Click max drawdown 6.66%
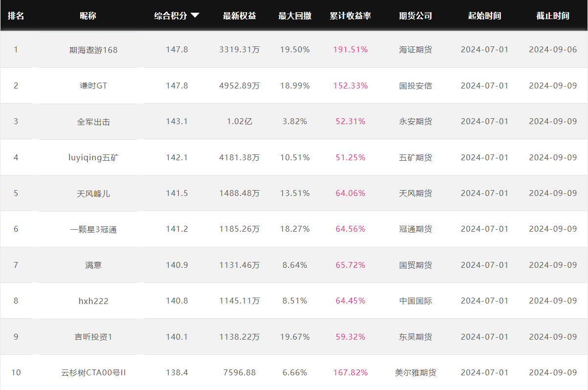The height and width of the screenshot is (390, 588). click(295, 373)
